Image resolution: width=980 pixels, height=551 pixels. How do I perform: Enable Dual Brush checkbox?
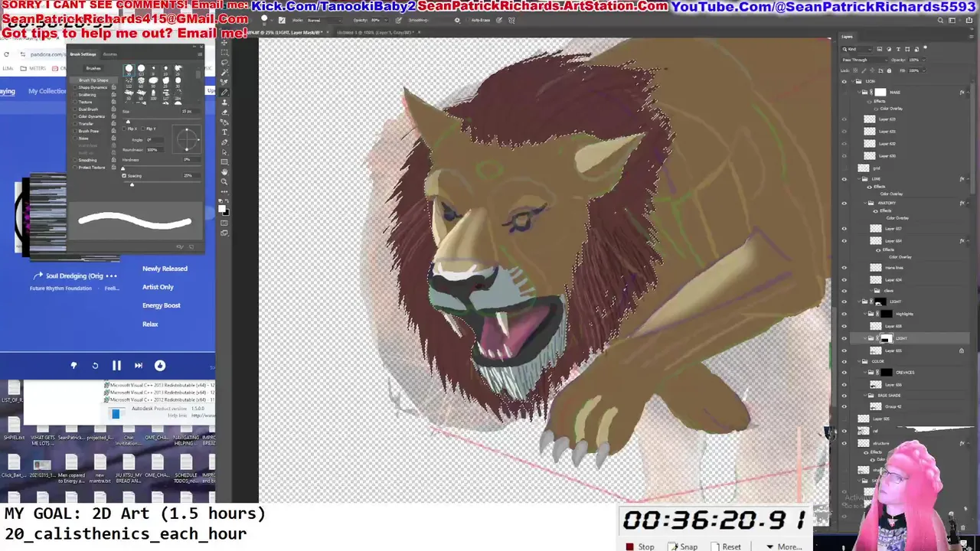[75, 109]
